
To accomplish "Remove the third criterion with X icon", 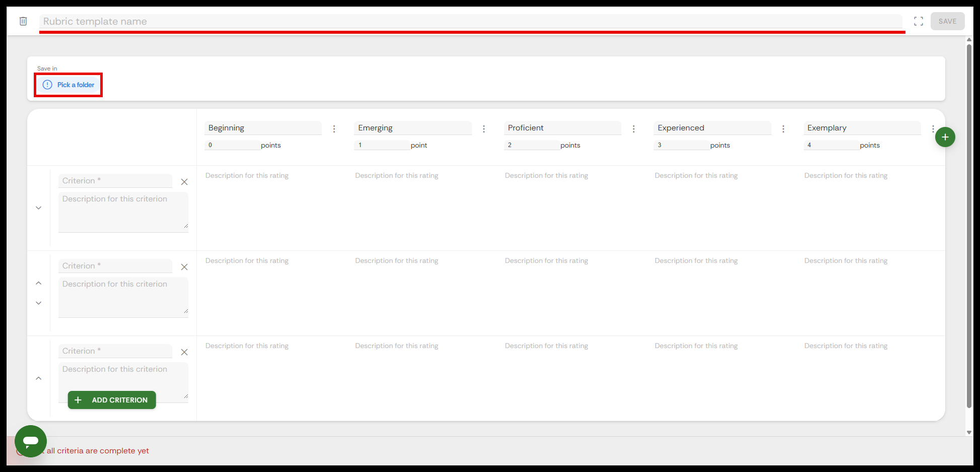I will click(x=184, y=352).
